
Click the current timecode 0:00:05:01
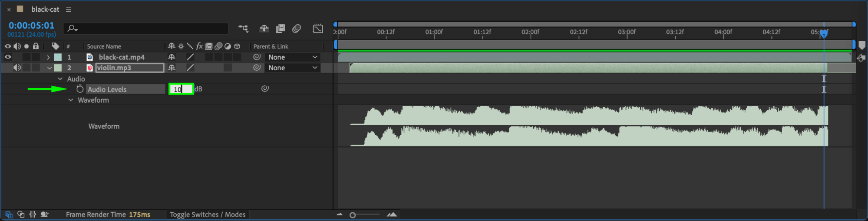click(x=31, y=26)
